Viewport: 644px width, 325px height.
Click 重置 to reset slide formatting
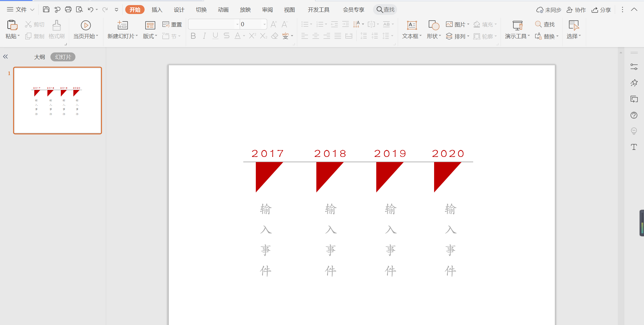(172, 24)
